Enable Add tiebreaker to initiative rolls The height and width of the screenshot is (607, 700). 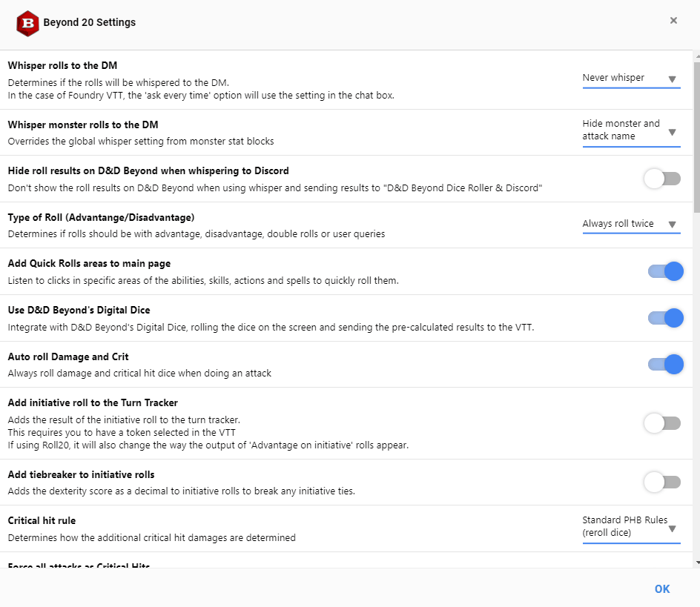(x=662, y=482)
